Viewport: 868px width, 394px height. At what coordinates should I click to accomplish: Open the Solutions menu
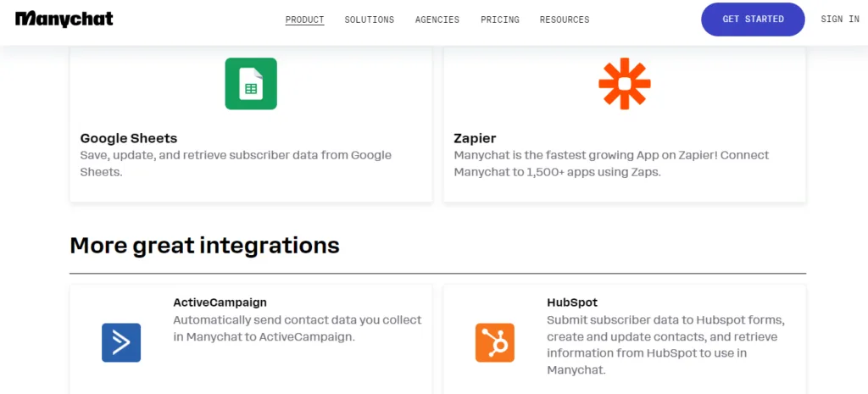click(x=369, y=19)
